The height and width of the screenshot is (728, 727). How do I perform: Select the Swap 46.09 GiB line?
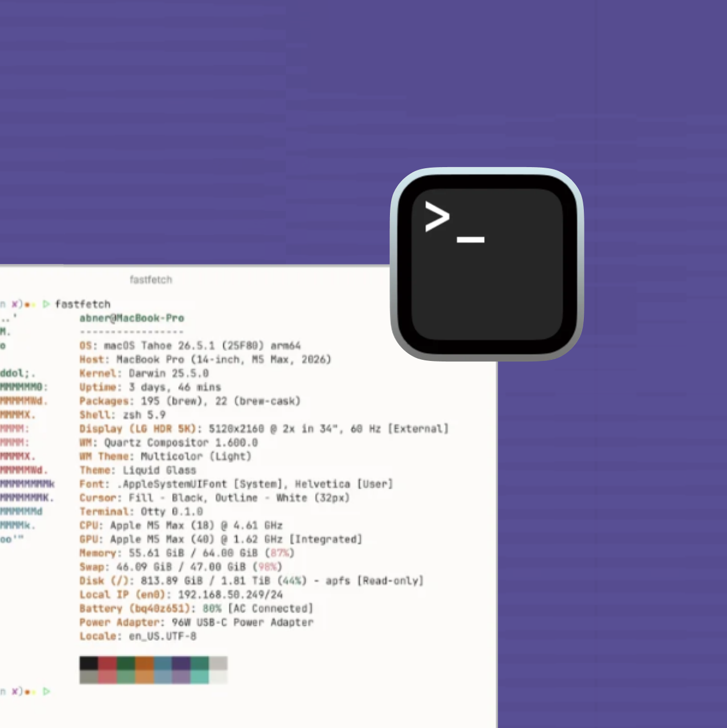click(180, 567)
